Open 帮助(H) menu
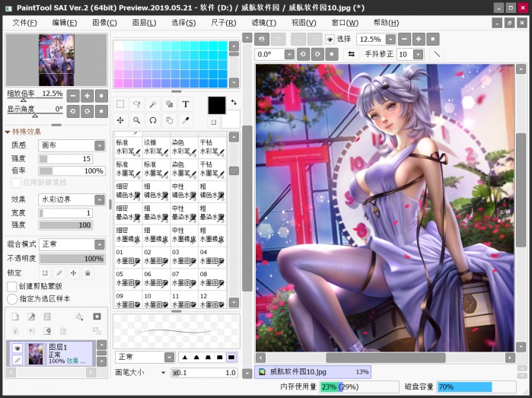 [386, 23]
